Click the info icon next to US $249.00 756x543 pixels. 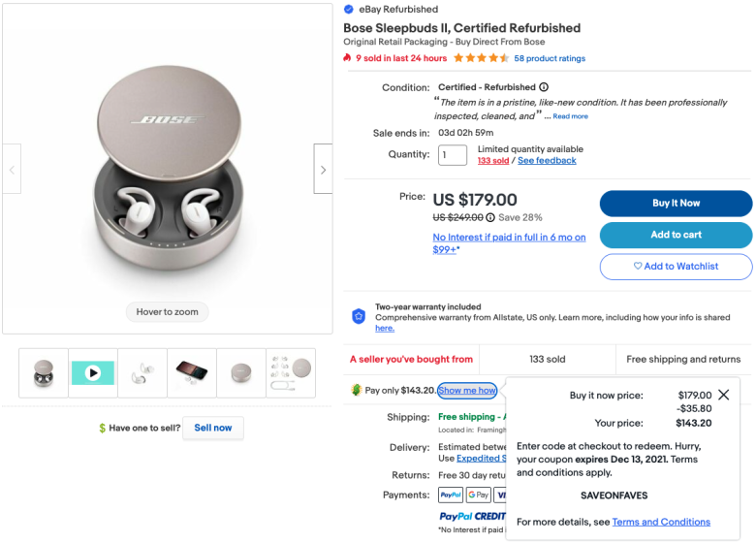(489, 217)
